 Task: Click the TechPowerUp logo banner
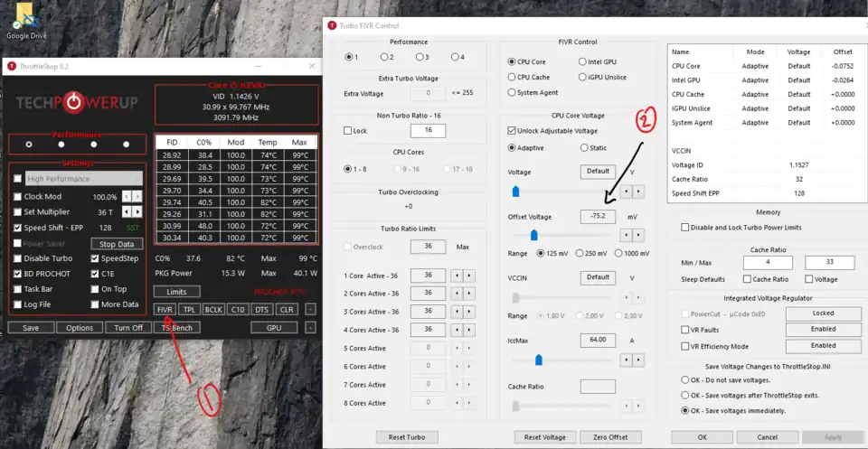75,100
